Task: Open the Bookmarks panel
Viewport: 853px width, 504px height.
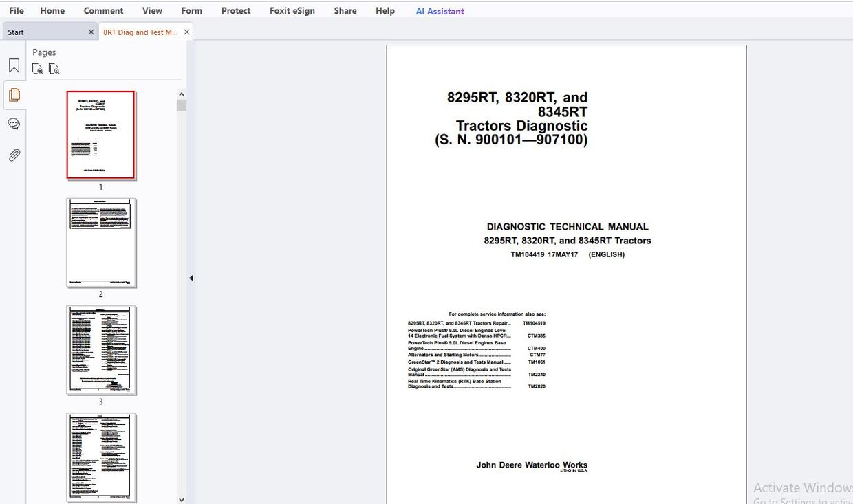Action: point(14,65)
